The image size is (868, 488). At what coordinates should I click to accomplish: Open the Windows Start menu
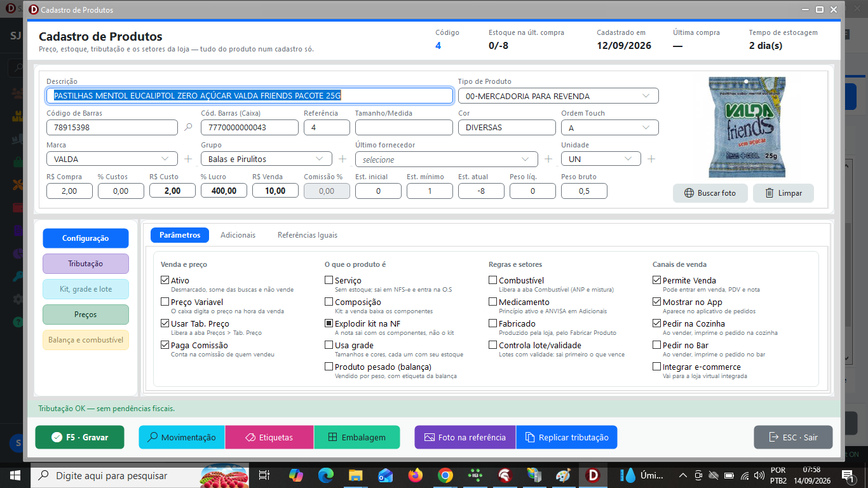click(x=15, y=475)
